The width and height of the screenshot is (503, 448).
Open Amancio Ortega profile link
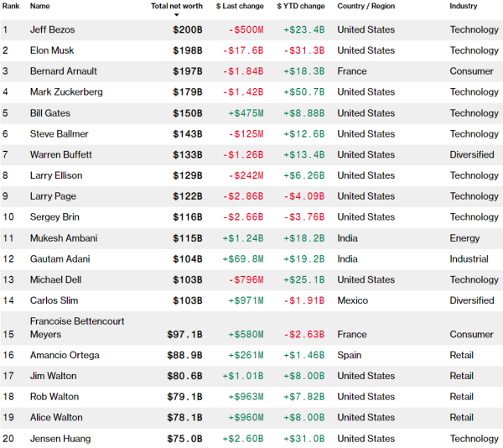point(65,355)
